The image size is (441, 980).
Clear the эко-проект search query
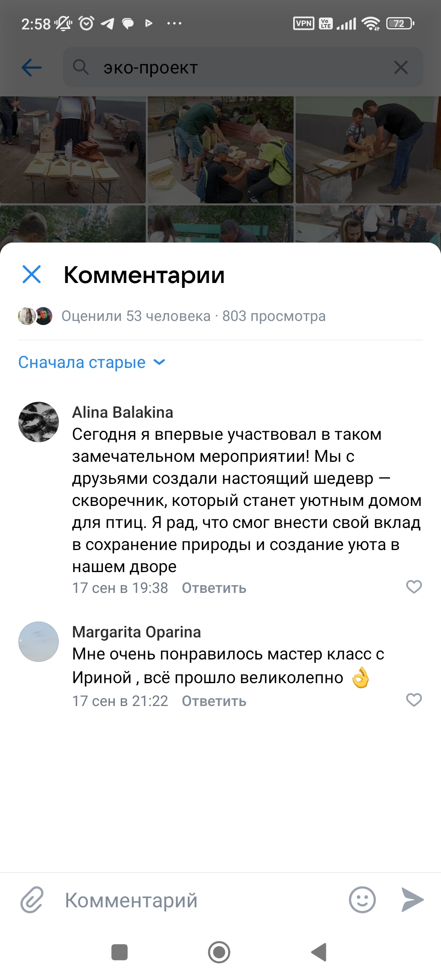tap(401, 67)
